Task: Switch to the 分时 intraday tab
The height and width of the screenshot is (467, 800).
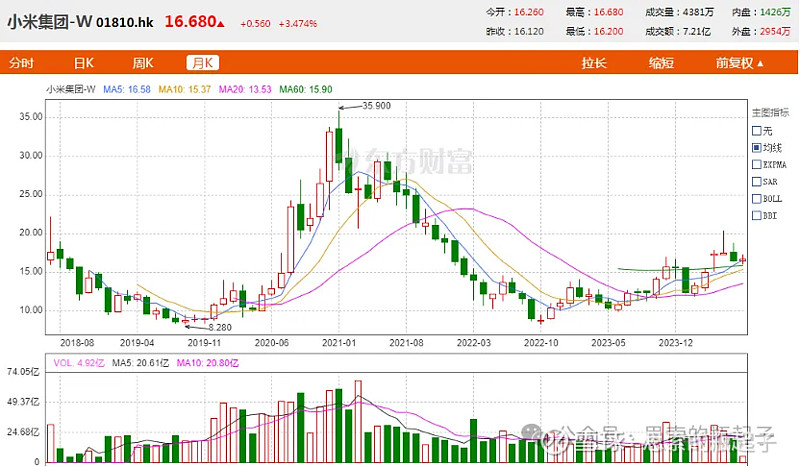Action: pos(21,63)
